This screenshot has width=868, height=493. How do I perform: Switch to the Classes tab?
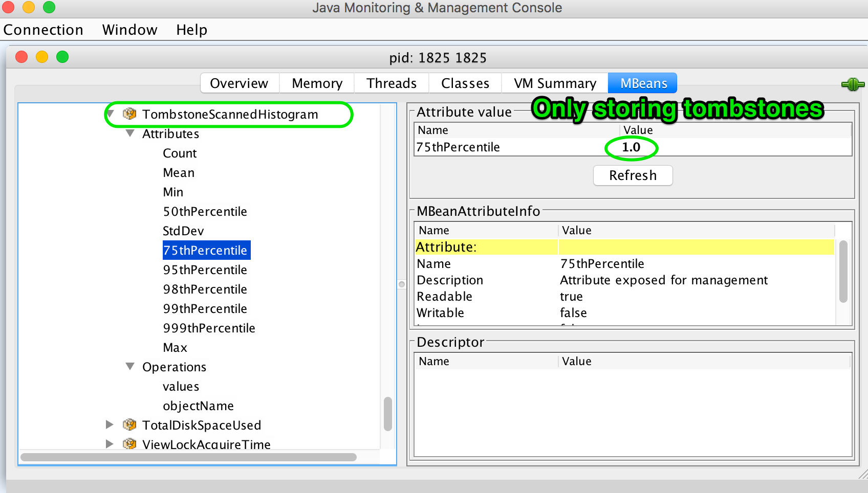coord(465,83)
